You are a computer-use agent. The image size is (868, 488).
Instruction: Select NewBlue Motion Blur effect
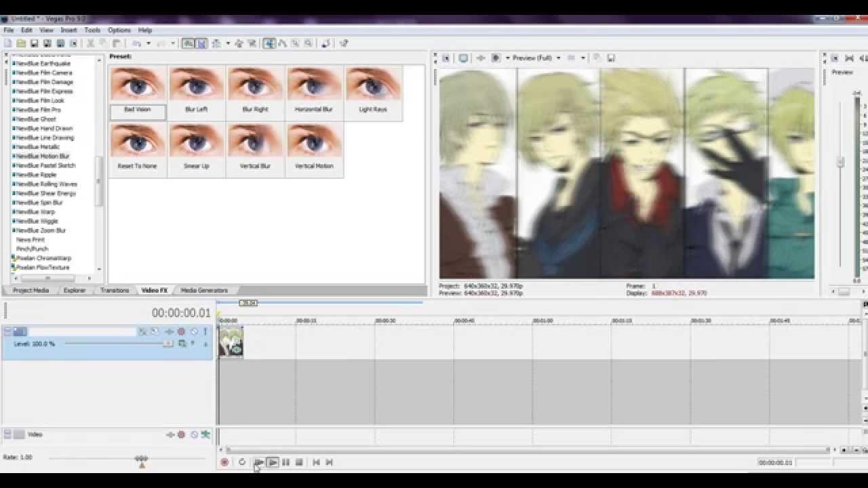click(43, 157)
